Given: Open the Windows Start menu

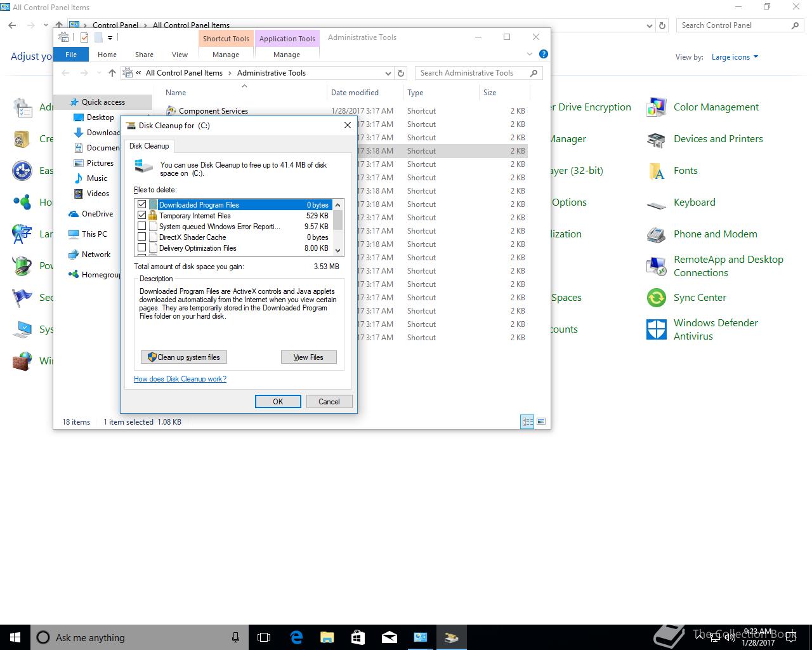Looking at the screenshot, I should point(15,637).
